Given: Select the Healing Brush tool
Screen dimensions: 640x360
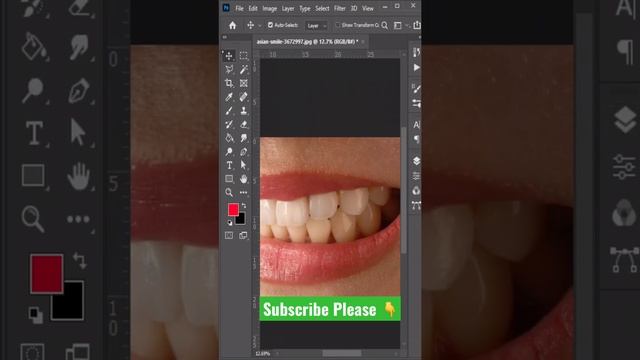Looking at the screenshot, I should point(244,97).
